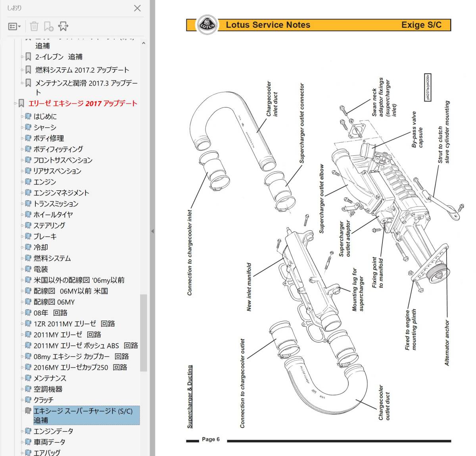Open 2011MY エリーゼ ボッシュ ABS 回路 bookmark
The image size is (476, 456).
[86, 345]
